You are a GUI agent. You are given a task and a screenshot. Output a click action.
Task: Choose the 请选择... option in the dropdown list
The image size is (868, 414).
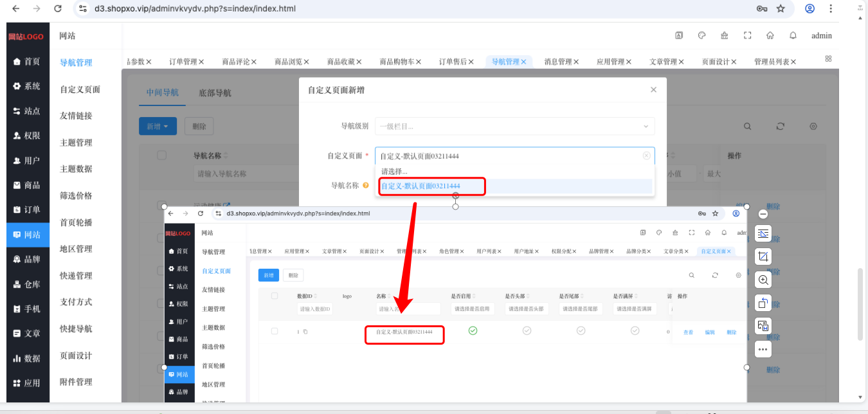pyautogui.click(x=514, y=172)
